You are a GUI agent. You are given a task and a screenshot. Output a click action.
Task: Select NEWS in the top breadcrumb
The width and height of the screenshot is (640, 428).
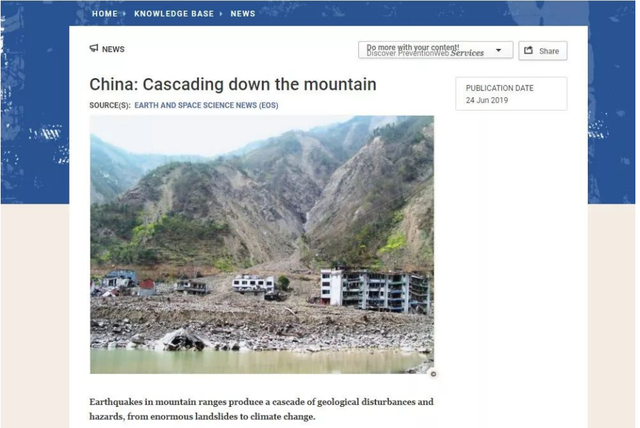point(243,14)
